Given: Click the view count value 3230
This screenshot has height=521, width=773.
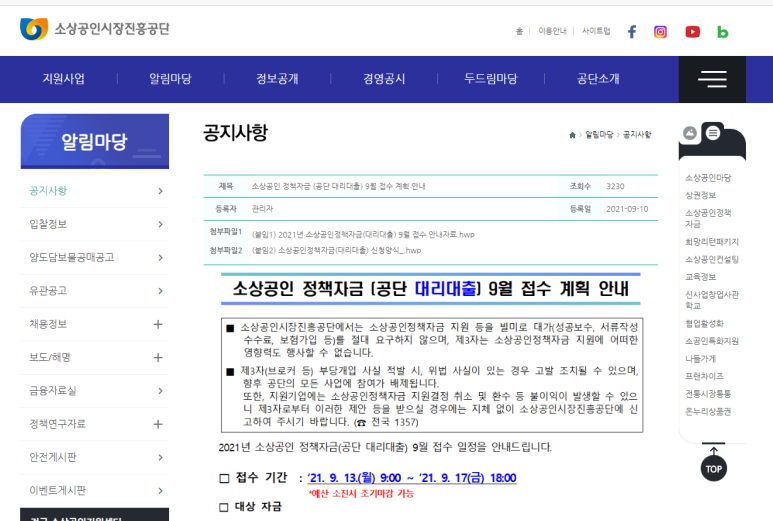Looking at the screenshot, I should (x=615, y=186).
